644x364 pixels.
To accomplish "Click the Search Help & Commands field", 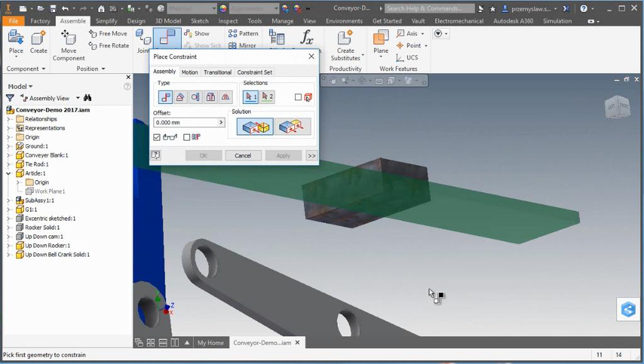I will coord(429,8).
